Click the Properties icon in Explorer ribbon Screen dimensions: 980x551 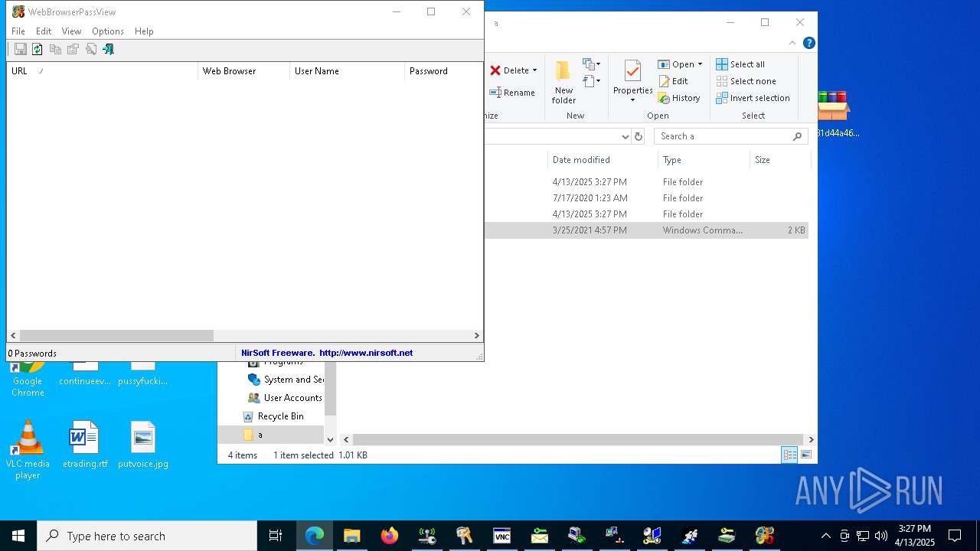632,72
